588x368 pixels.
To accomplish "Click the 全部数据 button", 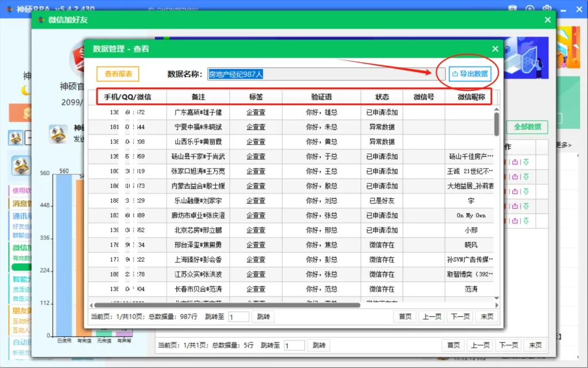I will (x=527, y=127).
